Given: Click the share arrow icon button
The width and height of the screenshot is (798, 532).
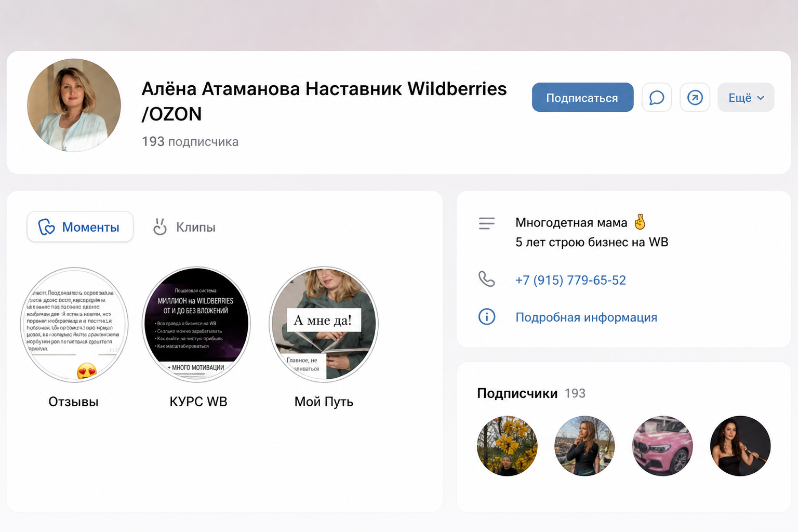Looking at the screenshot, I should [x=695, y=97].
